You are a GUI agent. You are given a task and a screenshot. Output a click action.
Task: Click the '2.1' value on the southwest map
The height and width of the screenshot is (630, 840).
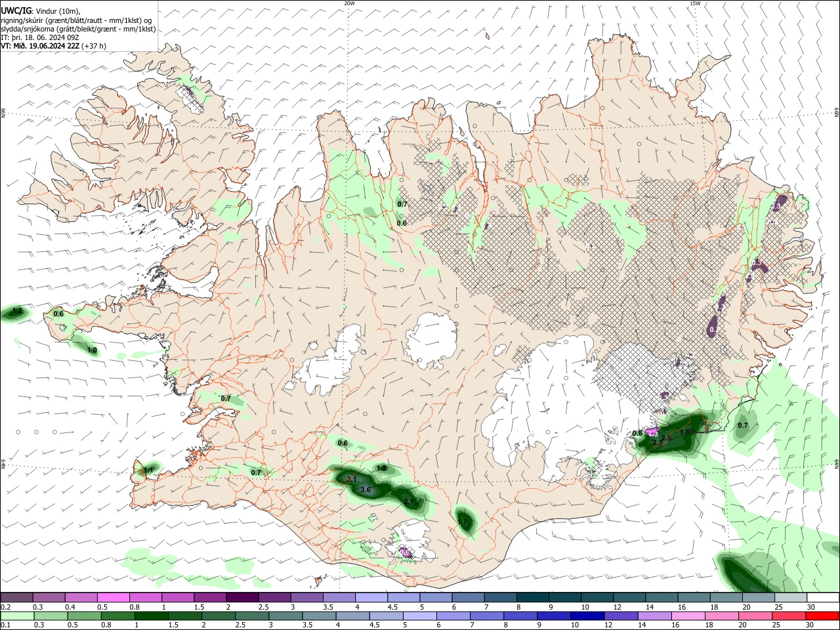tap(408, 501)
